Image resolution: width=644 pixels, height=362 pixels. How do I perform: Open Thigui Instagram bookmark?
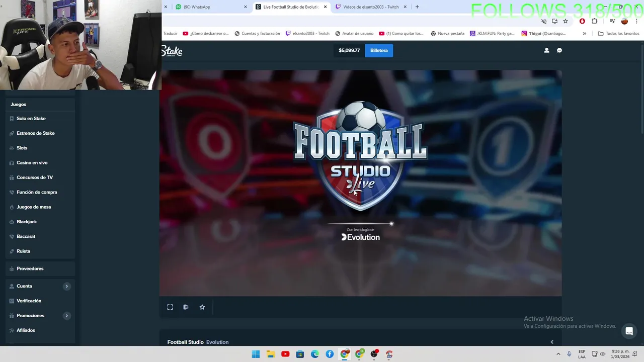543,34
